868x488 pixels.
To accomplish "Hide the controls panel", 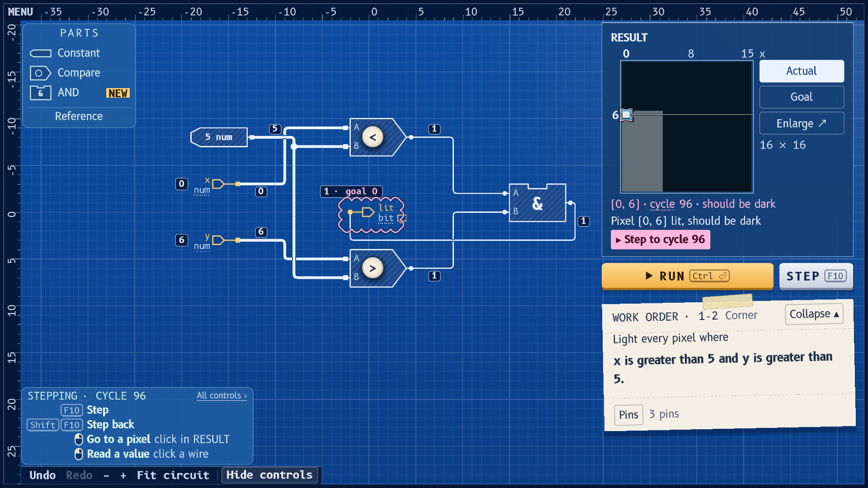I will tap(269, 475).
